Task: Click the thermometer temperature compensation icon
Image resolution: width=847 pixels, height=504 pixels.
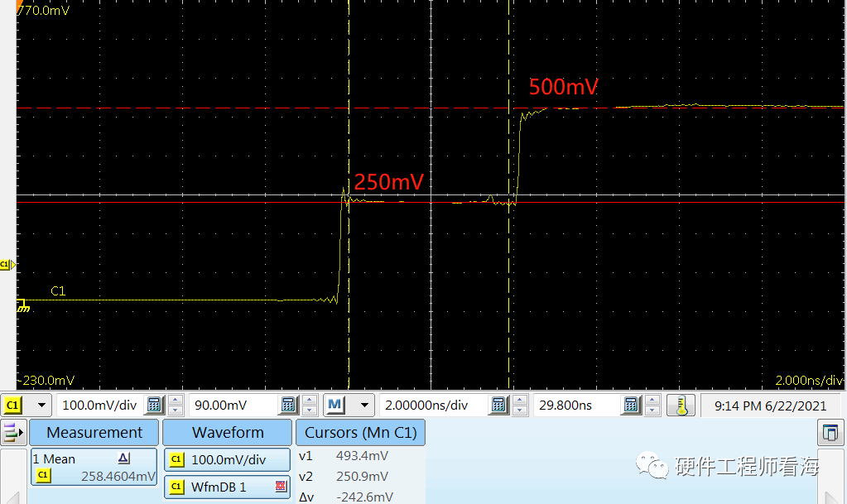Action: (681, 406)
